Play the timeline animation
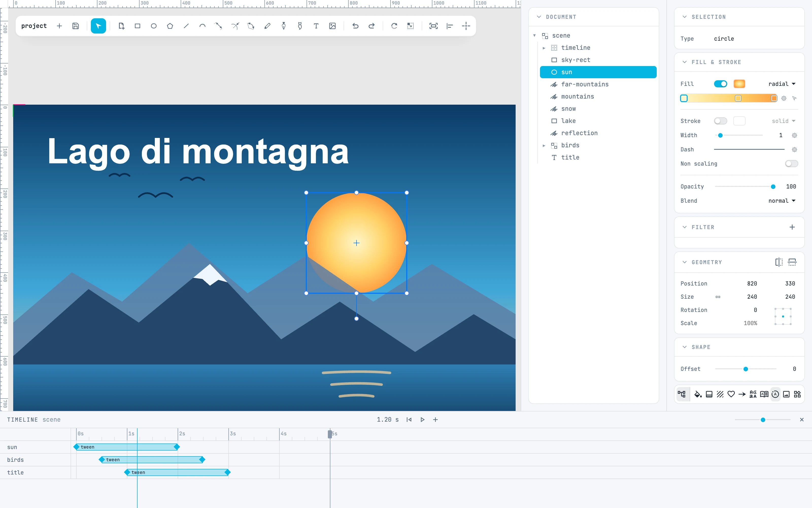This screenshot has height=508, width=812. coord(422,420)
